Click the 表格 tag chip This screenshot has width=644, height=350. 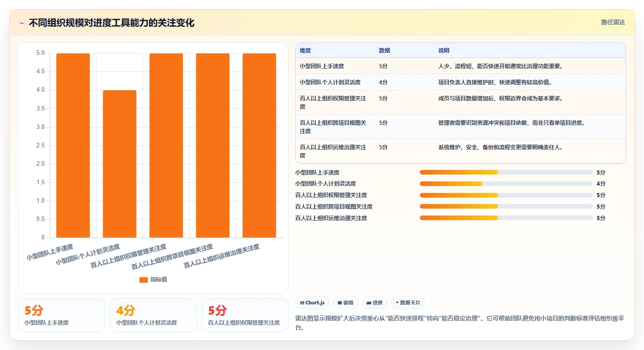click(345, 303)
